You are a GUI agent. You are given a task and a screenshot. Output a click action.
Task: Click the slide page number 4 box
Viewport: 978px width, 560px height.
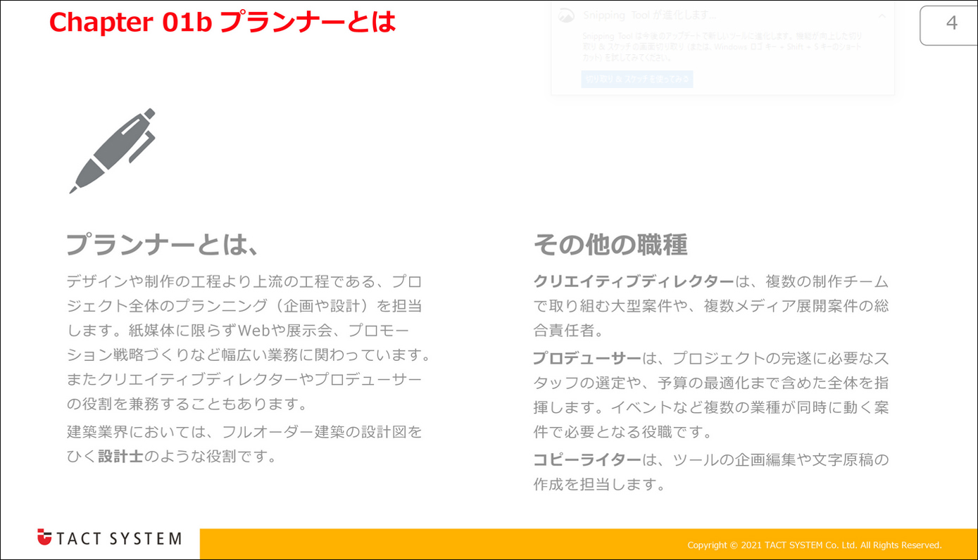pos(951,25)
